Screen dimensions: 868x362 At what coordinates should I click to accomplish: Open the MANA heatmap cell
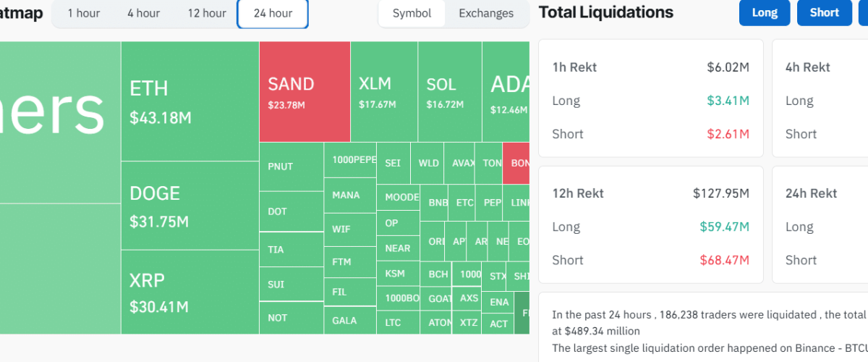[x=350, y=195]
